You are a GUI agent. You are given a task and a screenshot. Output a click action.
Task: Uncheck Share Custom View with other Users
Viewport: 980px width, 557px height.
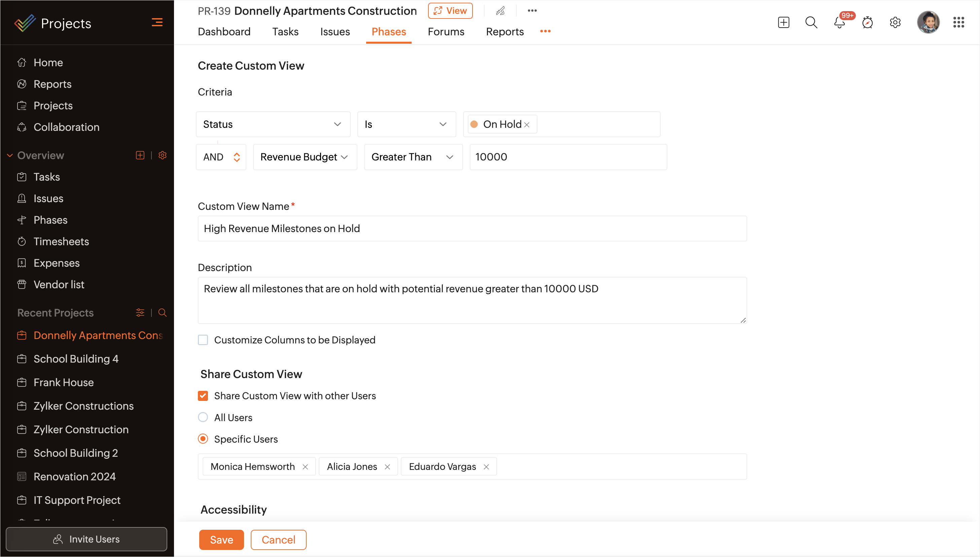(x=203, y=396)
